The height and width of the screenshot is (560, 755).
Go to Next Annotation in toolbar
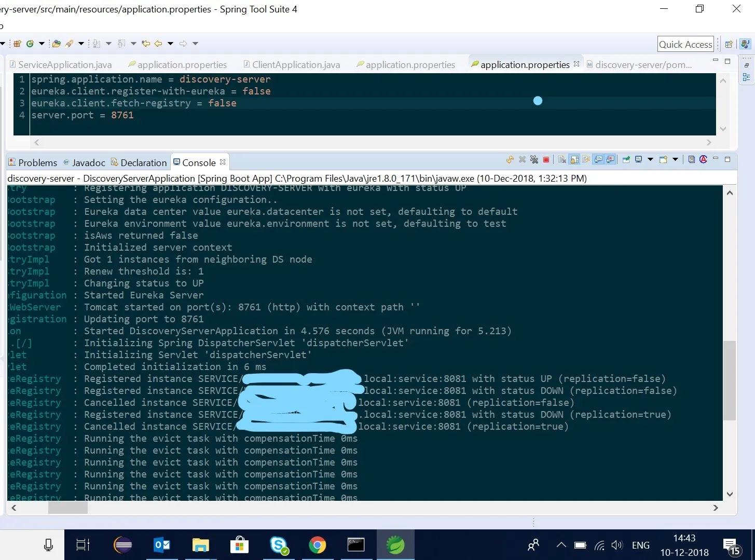click(x=97, y=44)
